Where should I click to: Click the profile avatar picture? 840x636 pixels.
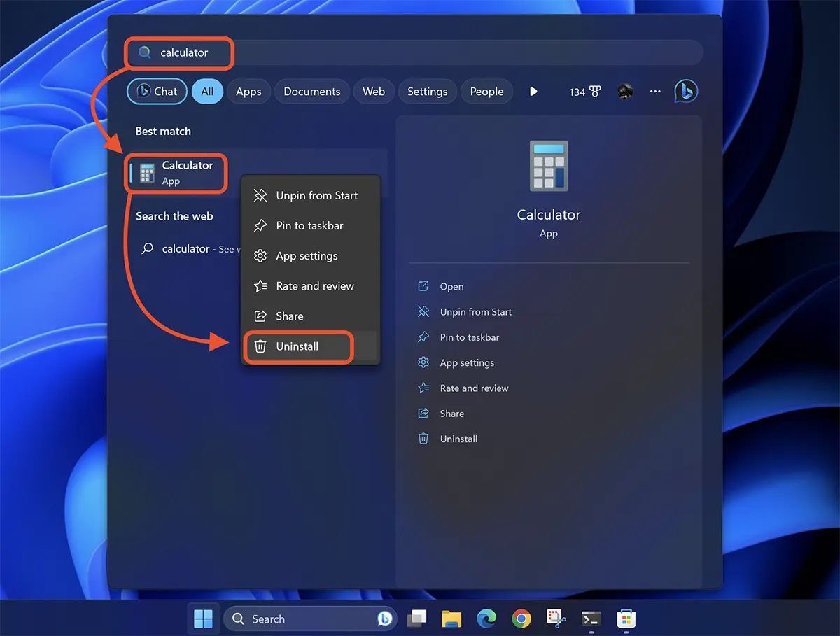tap(625, 92)
